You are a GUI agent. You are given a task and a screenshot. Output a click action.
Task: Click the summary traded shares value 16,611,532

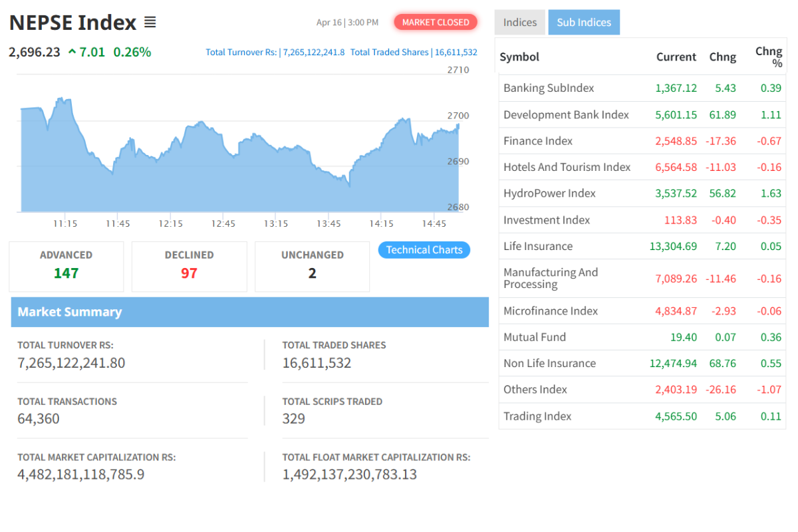(x=317, y=363)
